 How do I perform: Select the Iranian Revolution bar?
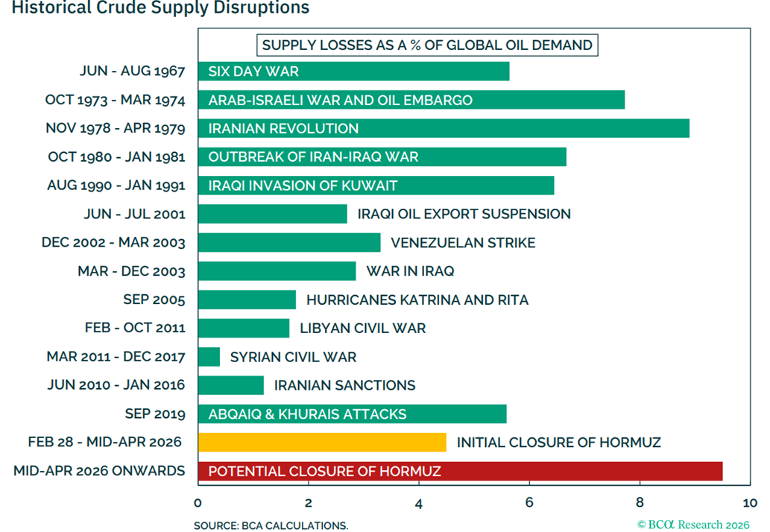tap(443, 128)
